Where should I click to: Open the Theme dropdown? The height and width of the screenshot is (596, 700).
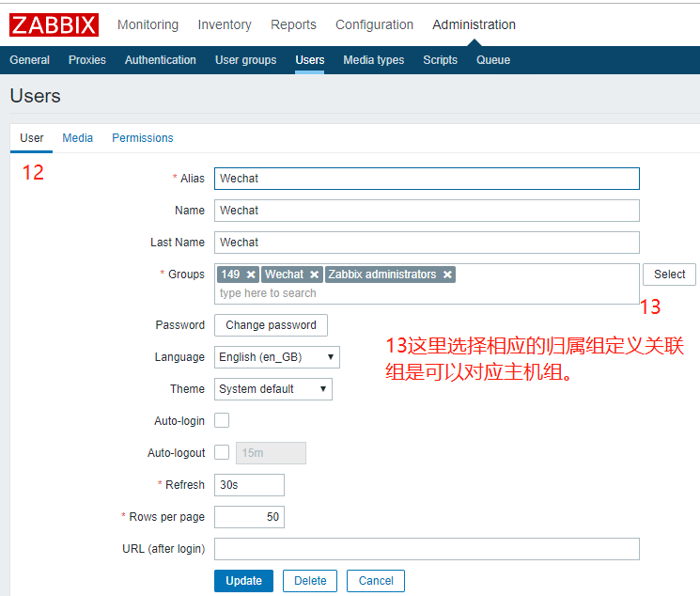point(273,388)
